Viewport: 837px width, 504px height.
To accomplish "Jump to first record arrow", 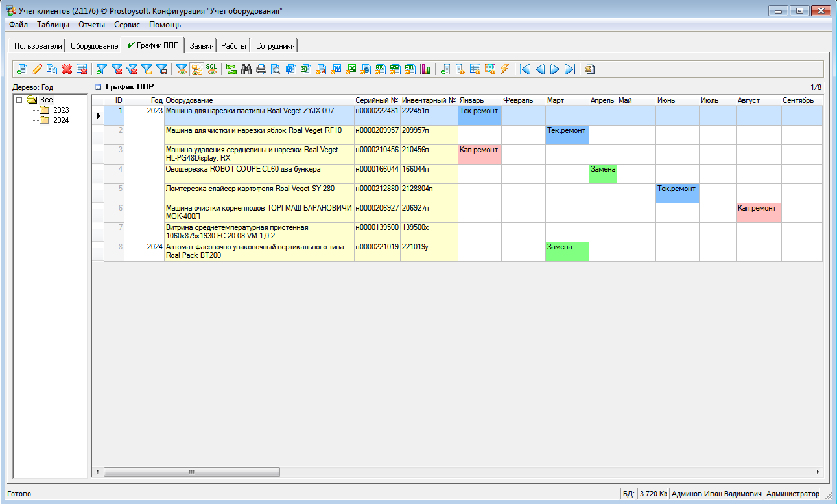I will 525,69.
